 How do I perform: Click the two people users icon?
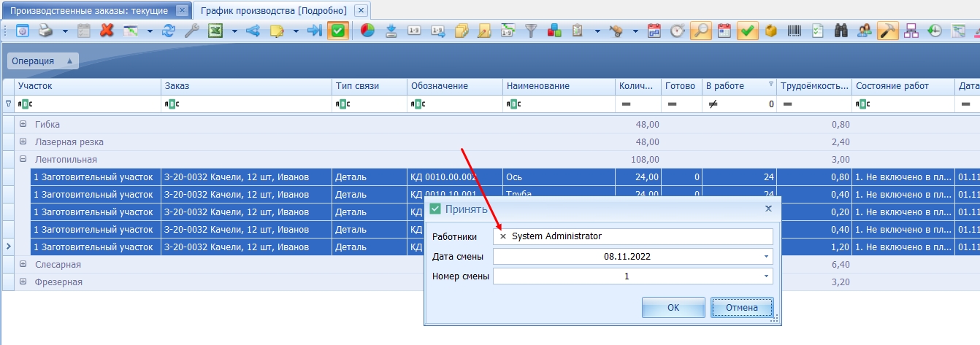865,31
